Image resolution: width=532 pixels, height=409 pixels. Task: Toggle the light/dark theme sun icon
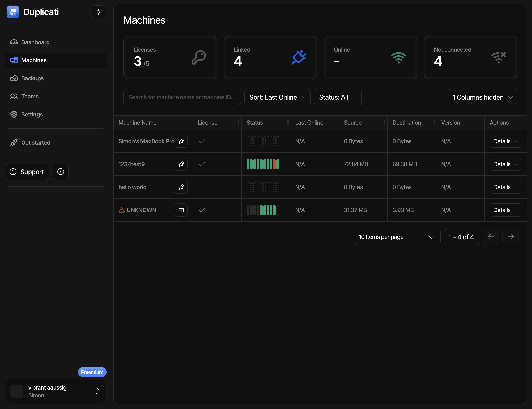pos(98,12)
